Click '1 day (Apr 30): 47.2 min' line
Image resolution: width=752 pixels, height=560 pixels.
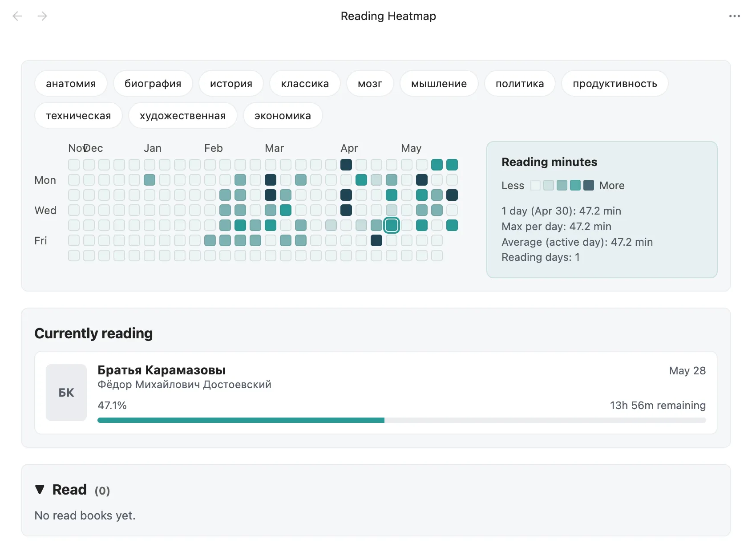tap(561, 211)
